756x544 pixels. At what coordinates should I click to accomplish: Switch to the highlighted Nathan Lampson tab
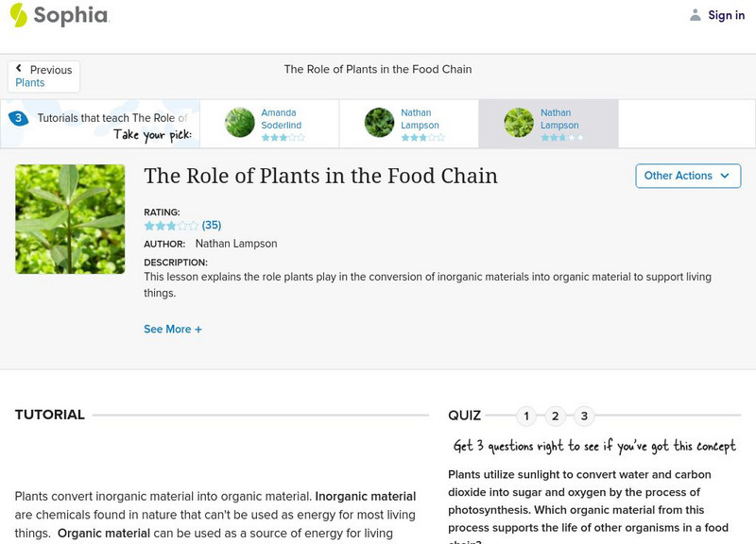(x=559, y=119)
